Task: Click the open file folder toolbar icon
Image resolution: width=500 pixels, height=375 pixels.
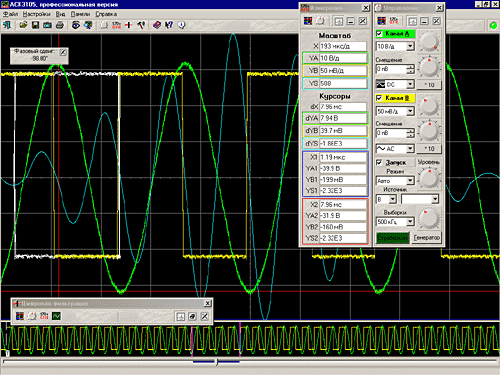Action: pos(23,25)
